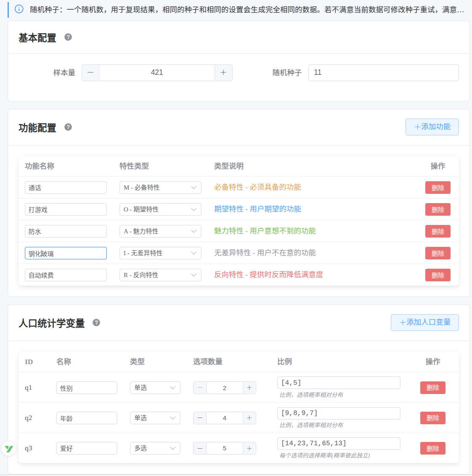Open the 特性类型 dropdown for 防水

(x=160, y=231)
